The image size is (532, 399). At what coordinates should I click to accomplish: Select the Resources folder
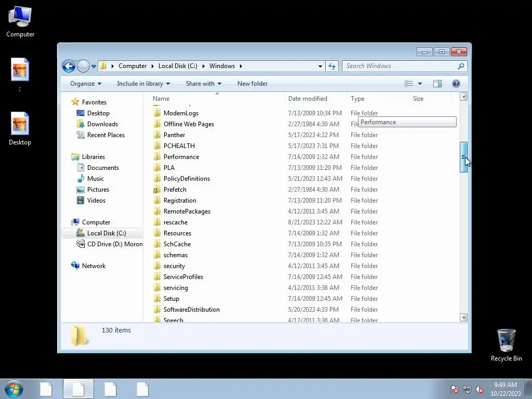(x=177, y=233)
